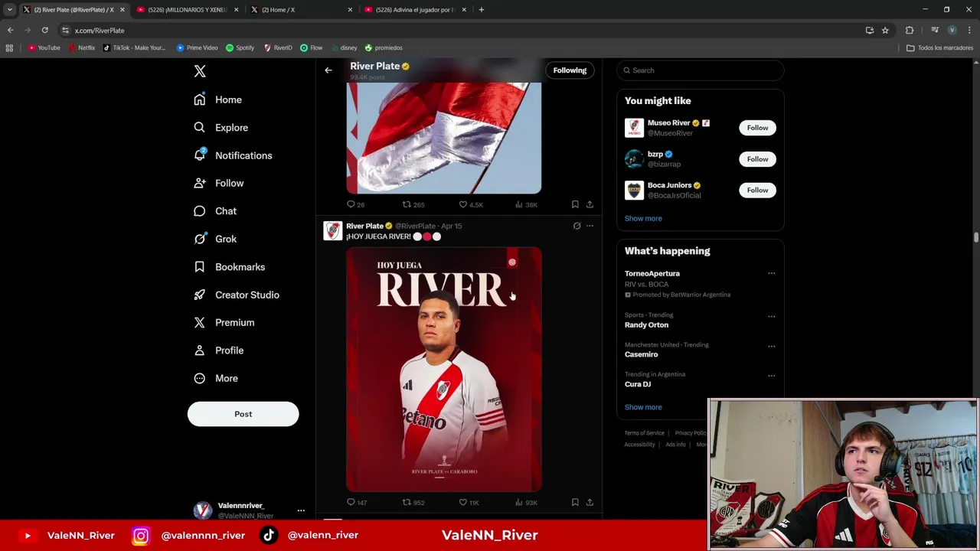This screenshot has width=980, height=551.
Task: Open options for TorneoApertura trend
Action: pos(771,273)
